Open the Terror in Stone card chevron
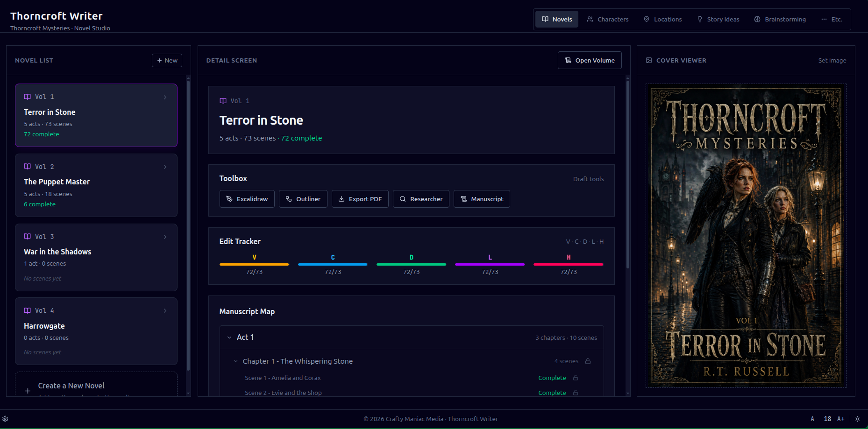The height and width of the screenshot is (429, 868). click(x=165, y=97)
